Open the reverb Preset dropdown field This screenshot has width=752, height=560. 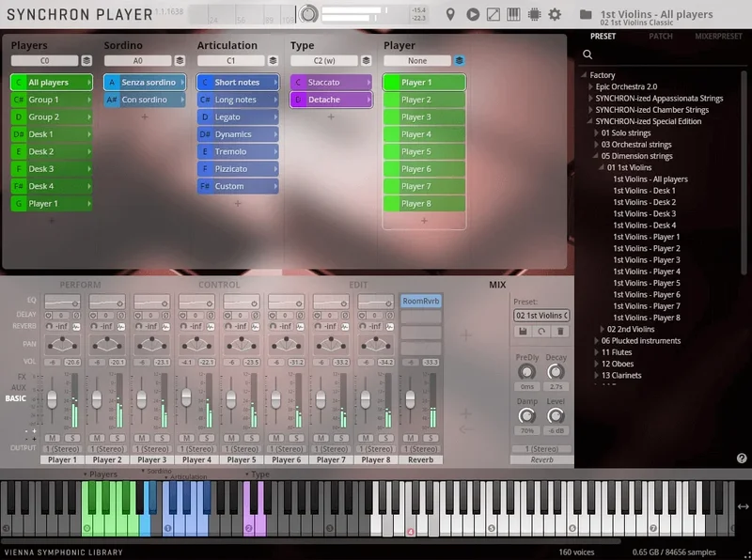point(541,316)
